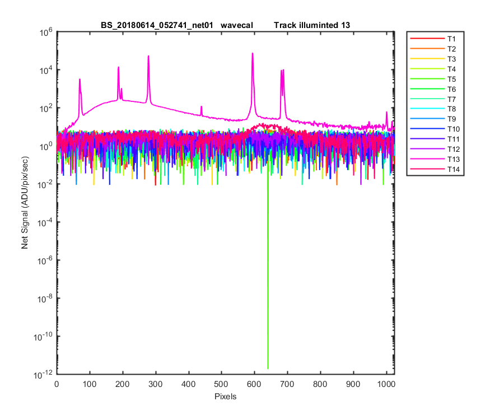
Task: Click the y-axis tick label 10^-12
Action: click(x=43, y=374)
